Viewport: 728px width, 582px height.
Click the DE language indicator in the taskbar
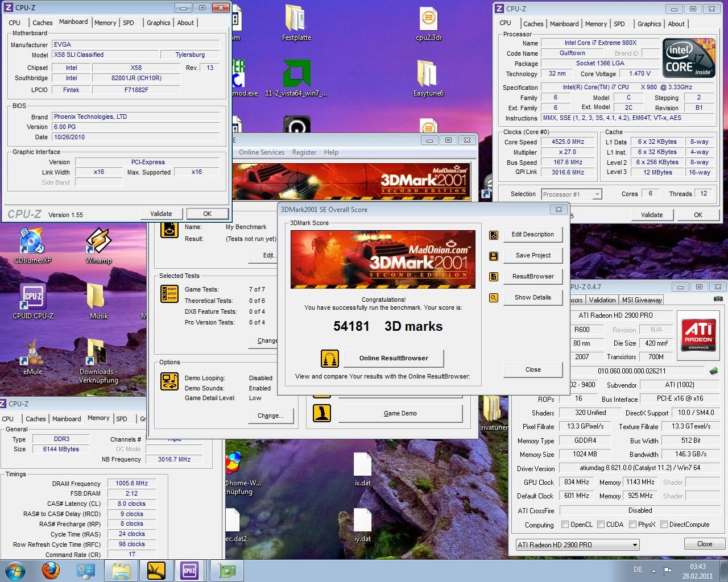coord(638,569)
